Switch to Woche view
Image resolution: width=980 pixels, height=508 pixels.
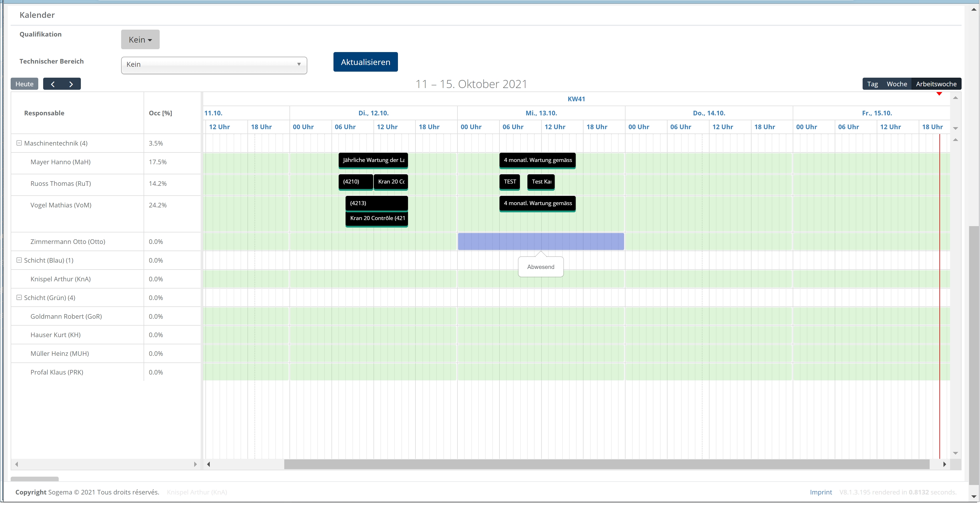(x=897, y=84)
